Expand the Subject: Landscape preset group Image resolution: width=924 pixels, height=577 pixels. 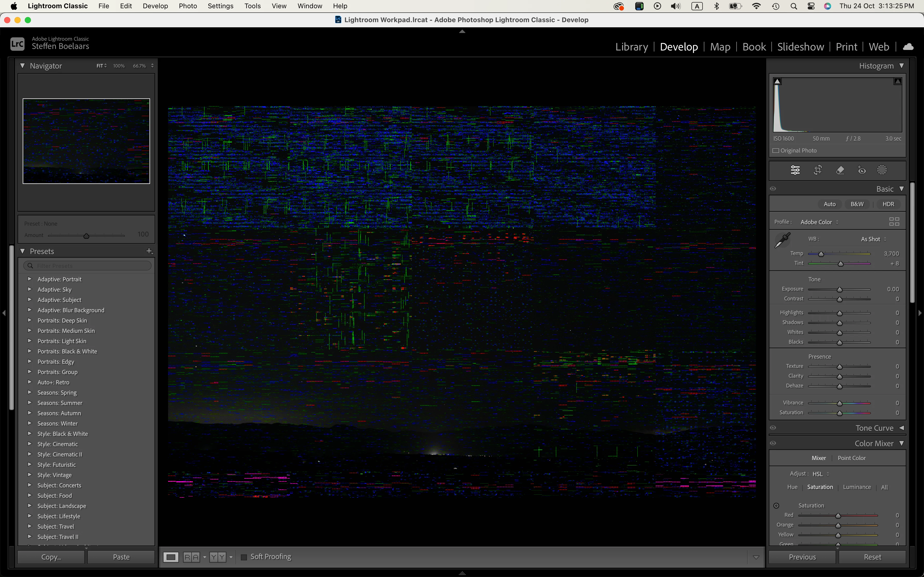(30, 506)
